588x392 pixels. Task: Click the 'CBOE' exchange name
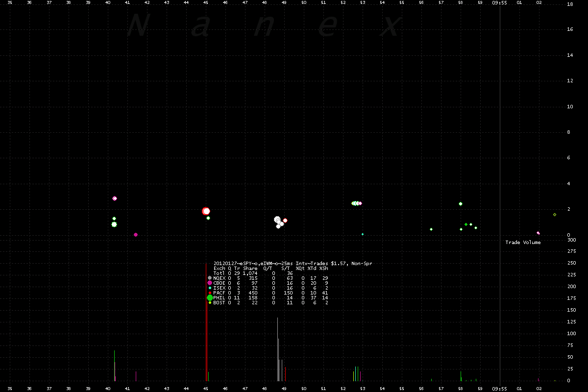point(220,283)
